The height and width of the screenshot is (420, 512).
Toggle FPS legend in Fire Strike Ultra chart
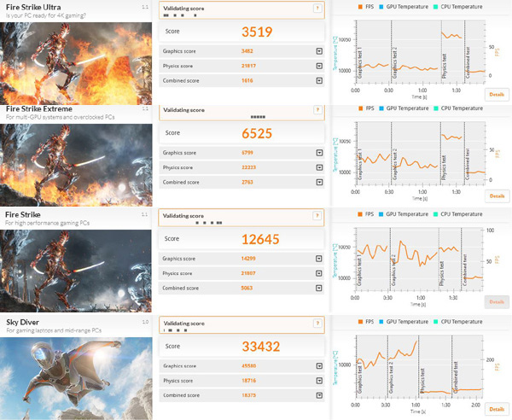[366, 7]
